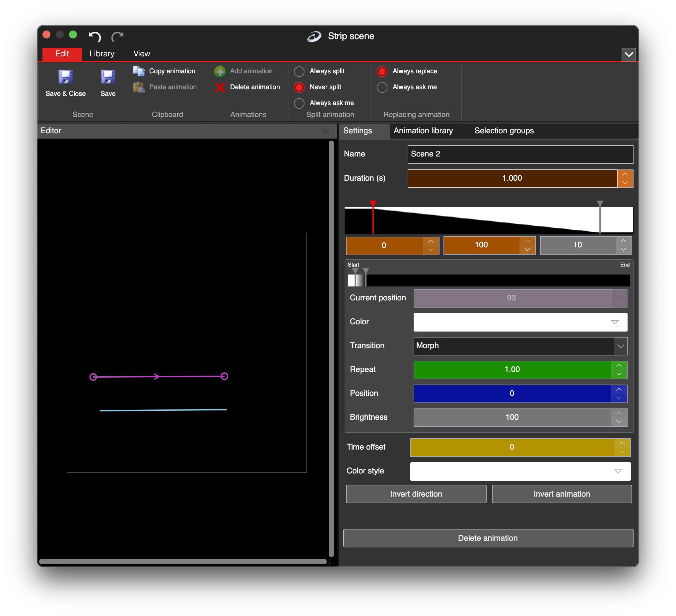Image resolution: width=676 pixels, height=616 pixels.
Task: Click the Invert direction button
Action: click(x=416, y=494)
